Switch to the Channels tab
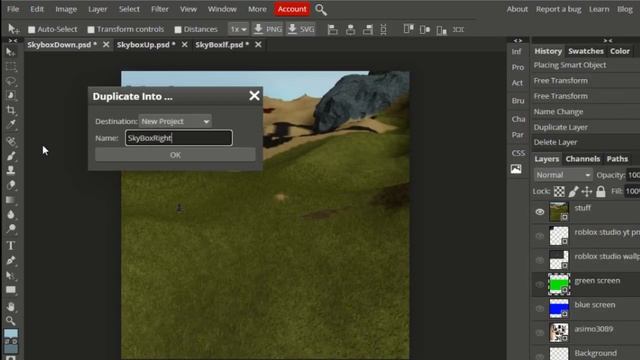640x360 pixels. tap(582, 159)
